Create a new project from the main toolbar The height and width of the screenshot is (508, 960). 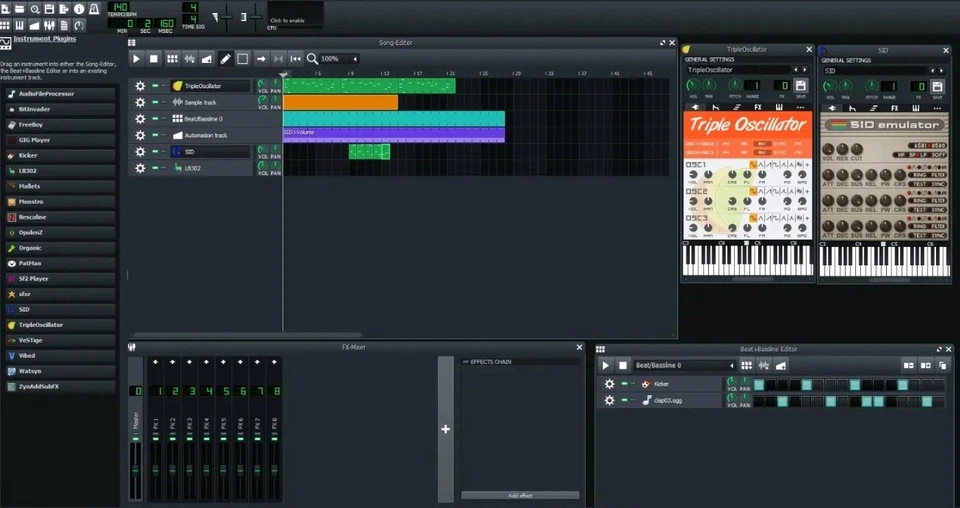click(x=5, y=9)
